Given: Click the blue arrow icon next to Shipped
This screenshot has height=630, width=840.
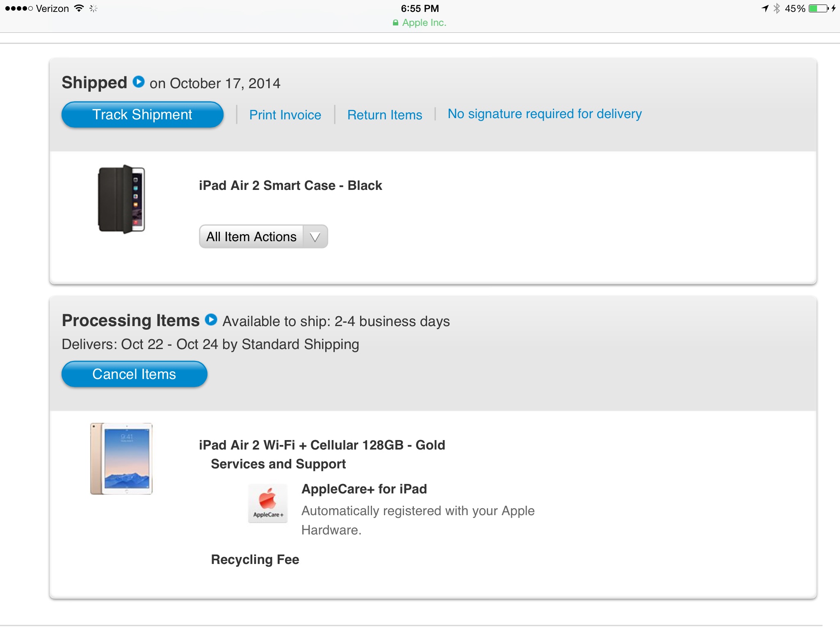Looking at the screenshot, I should (139, 82).
